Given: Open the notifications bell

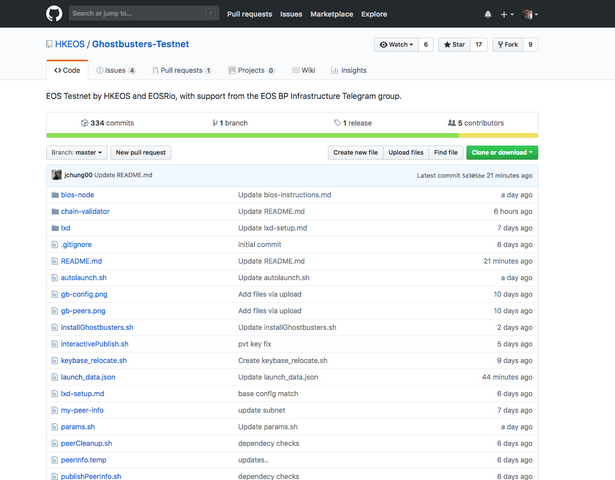Looking at the screenshot, I should 488,14.
